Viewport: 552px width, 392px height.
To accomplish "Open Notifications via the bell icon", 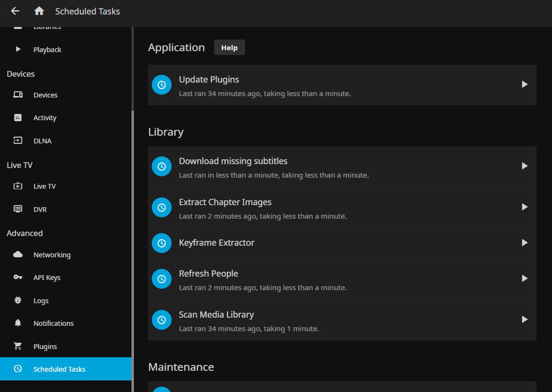I will click(x=18, y=323).
